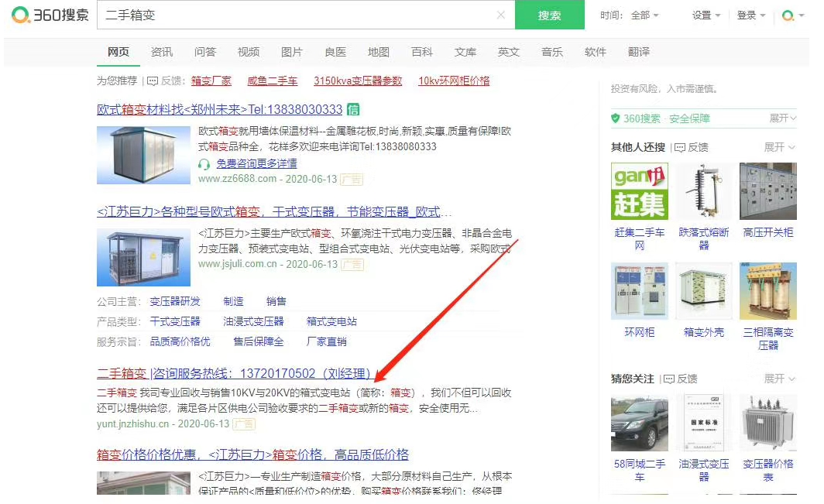Click 反馈 beside 其他人还搜
This screenshot has height=504, width=824.
point(692,147)
